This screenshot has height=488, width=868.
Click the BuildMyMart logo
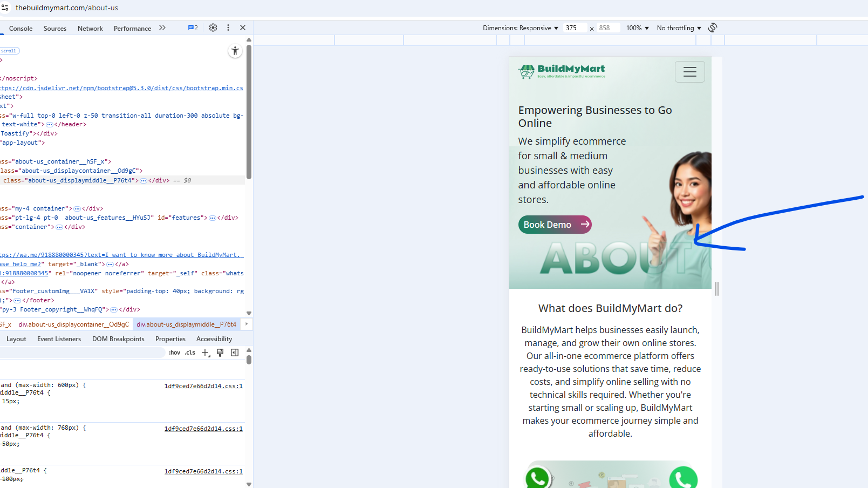pos(562,71)
